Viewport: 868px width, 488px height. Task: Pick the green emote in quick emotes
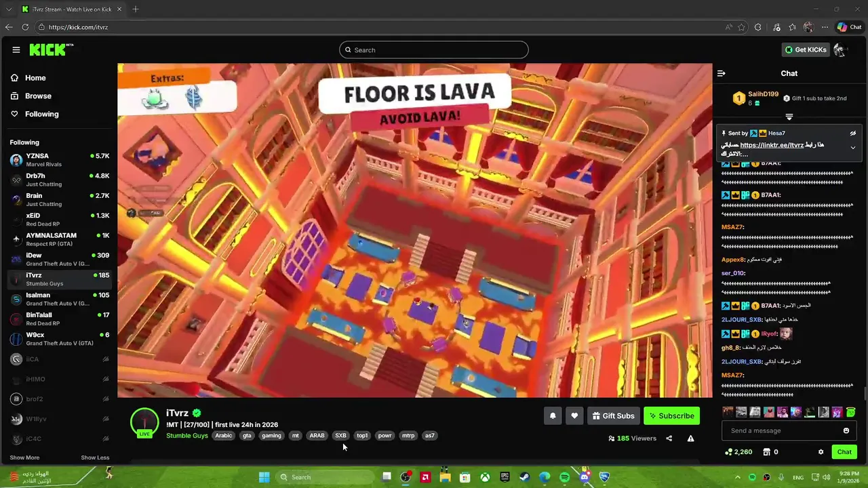[x=851, y=412]
